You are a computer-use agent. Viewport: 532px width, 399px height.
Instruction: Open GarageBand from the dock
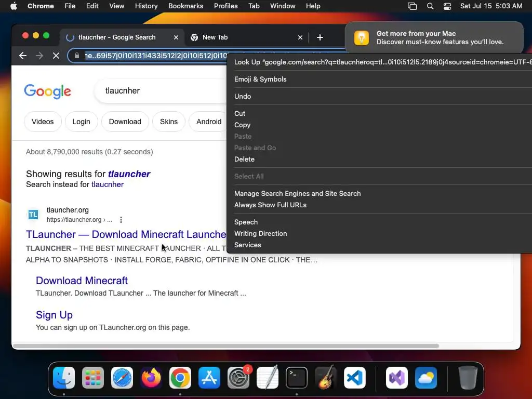tap(326, 378)
